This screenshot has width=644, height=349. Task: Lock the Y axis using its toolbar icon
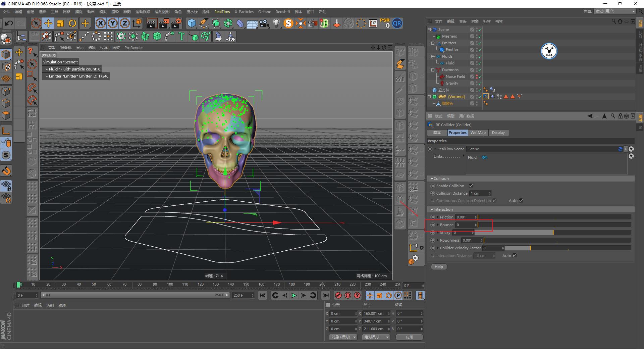(x=112, y=23)
